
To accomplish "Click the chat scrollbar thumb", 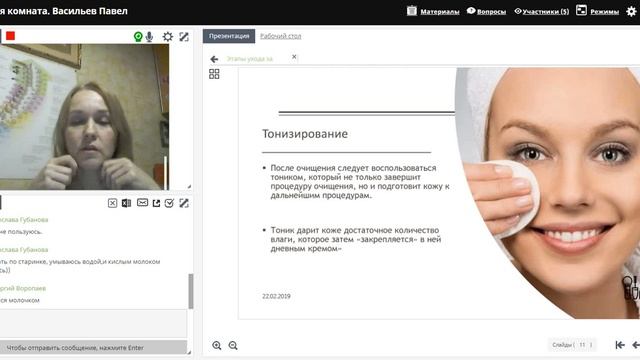I will click(x=191, y=291).
